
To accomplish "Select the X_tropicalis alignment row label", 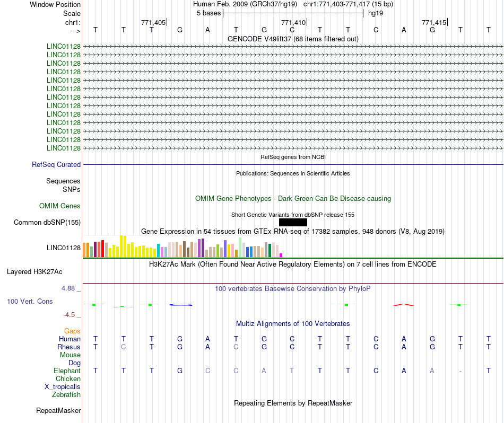I will [63, 387].
